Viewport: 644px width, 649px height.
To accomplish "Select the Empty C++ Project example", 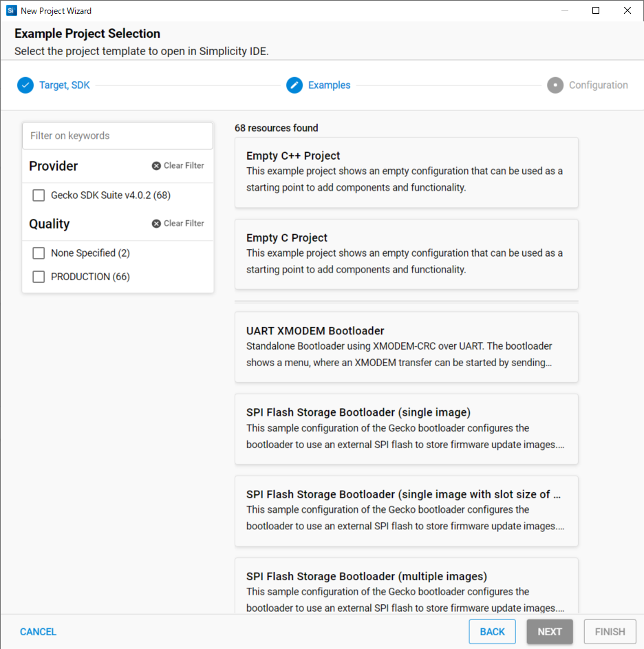I will [407, 173].
